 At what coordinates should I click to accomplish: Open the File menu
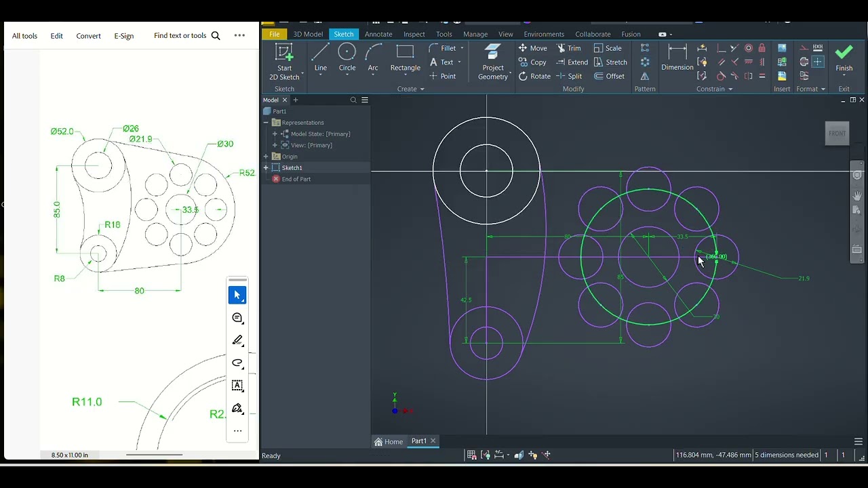coord(274,34)
